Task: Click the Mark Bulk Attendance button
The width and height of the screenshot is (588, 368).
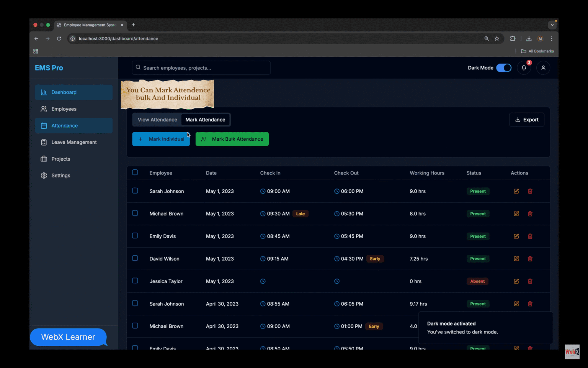Action: pos(232,139)
